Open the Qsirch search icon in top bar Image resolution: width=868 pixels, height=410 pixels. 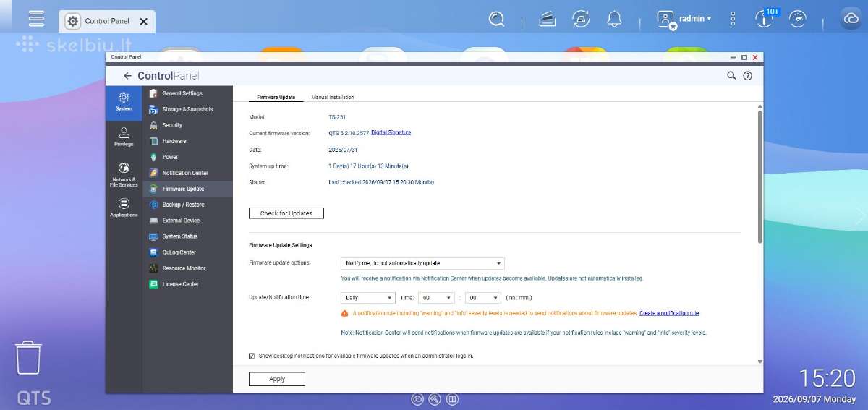click(x=496, y=19)
